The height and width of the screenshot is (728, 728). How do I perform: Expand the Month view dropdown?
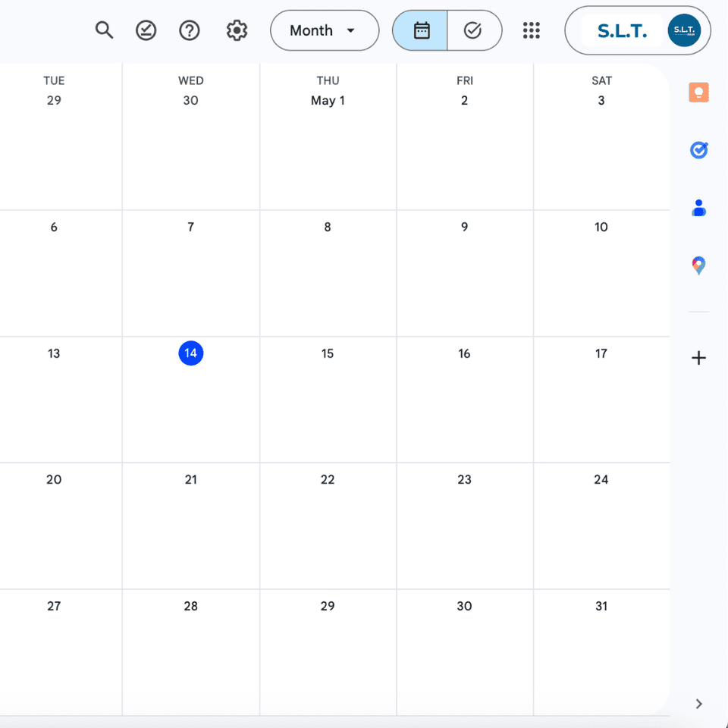325,30
